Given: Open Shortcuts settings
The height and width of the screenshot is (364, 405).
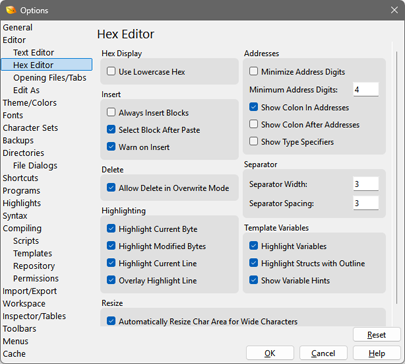Looking at the screenshot, I should (20, 178).
